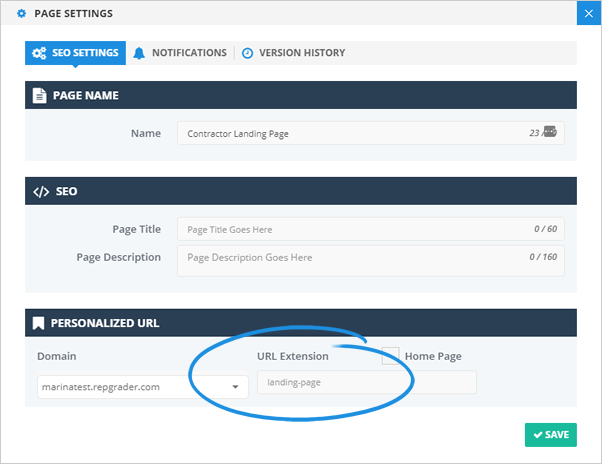Click the bell icon for Notifications
Image resolution: width=602 pixels, height=464 pixels.
pos(139,53)
